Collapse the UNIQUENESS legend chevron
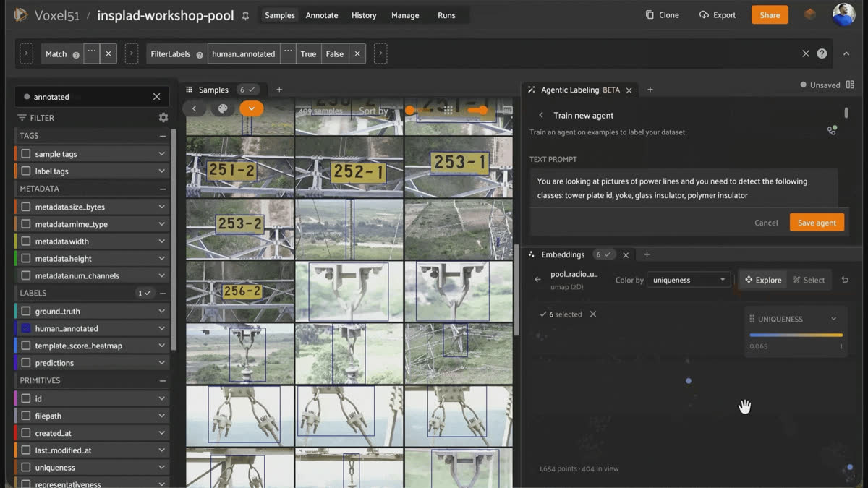Viewport: 868px width, 488px height. click(833, 319)
